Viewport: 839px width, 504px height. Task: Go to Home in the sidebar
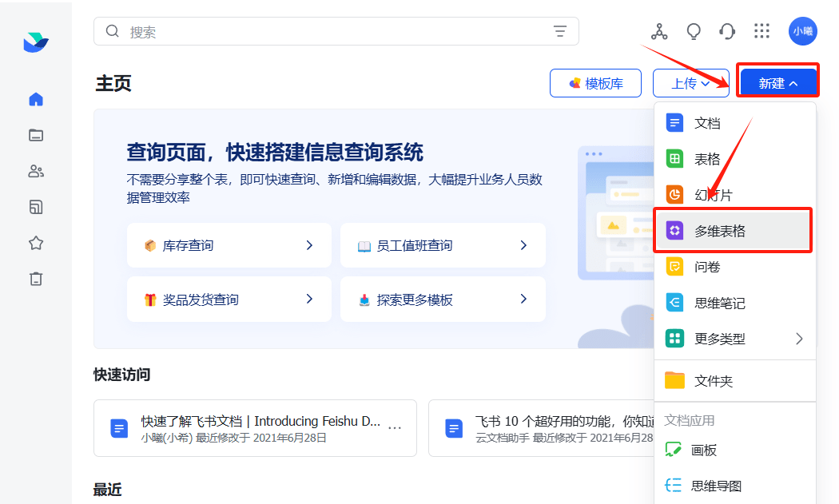[x=36, y=99]
